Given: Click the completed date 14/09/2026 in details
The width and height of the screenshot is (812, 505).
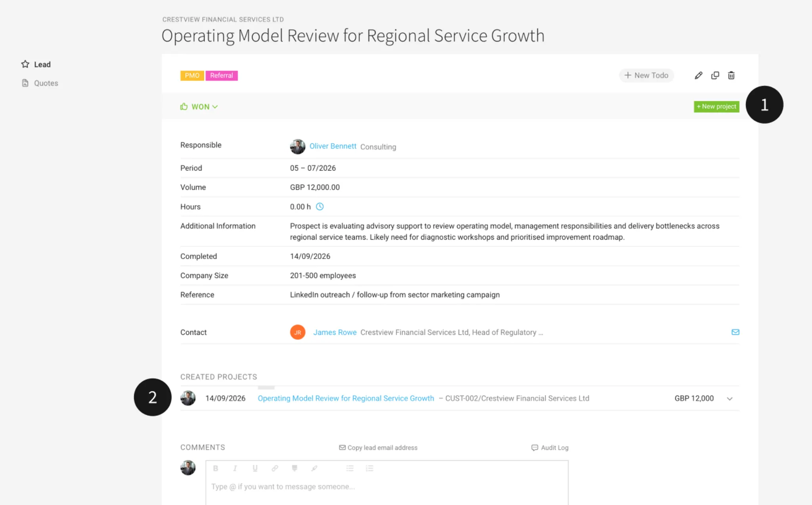Looking at the screenshot, I should pyautogui.click(x=310, y=256).
